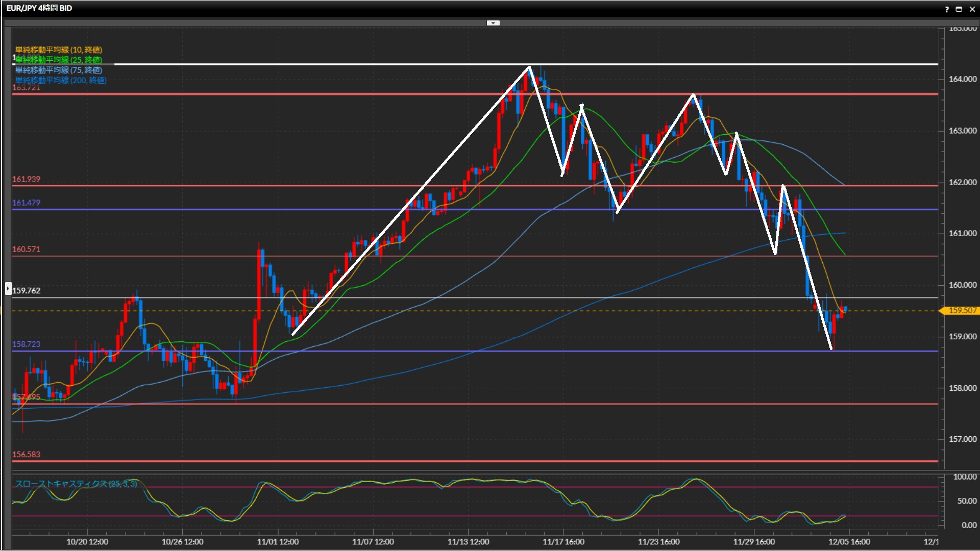The image size is (980, 551).
Task: Select the blue SMA (200, 終値) indicator label
Action: tap(60, 80)
